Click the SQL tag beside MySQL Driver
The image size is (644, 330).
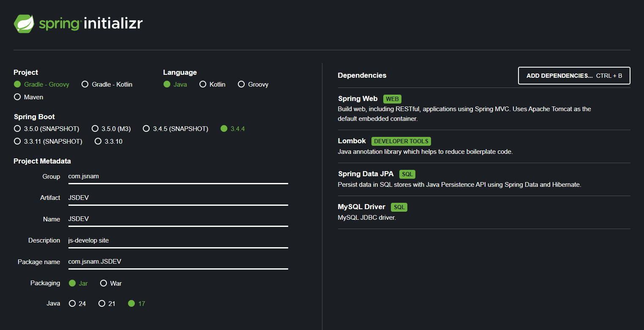(399, 207)
